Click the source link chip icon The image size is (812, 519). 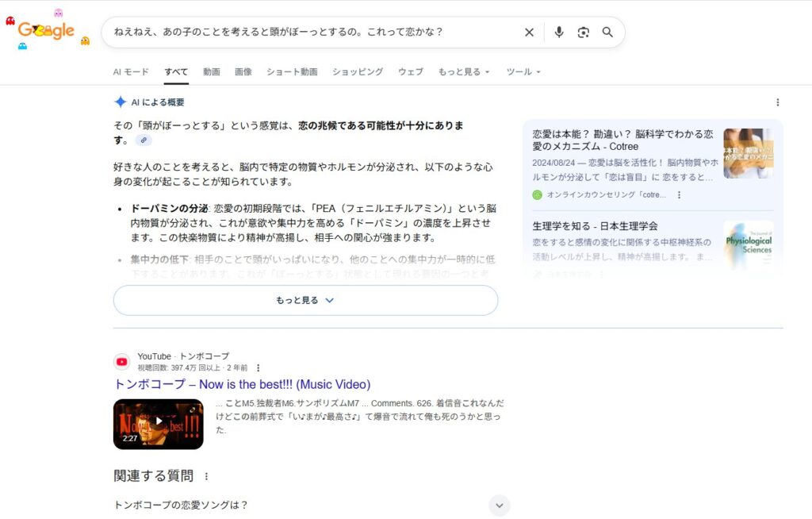143,140
